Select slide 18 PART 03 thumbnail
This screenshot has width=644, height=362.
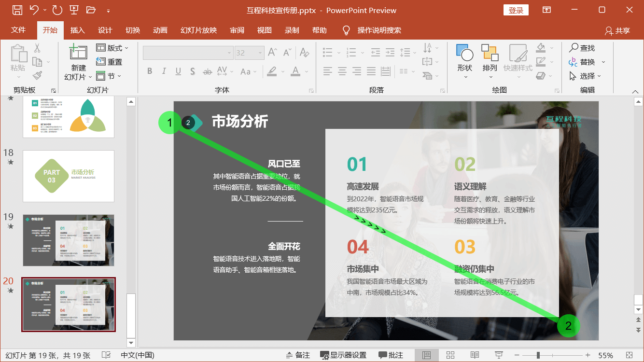click(69, 176)
